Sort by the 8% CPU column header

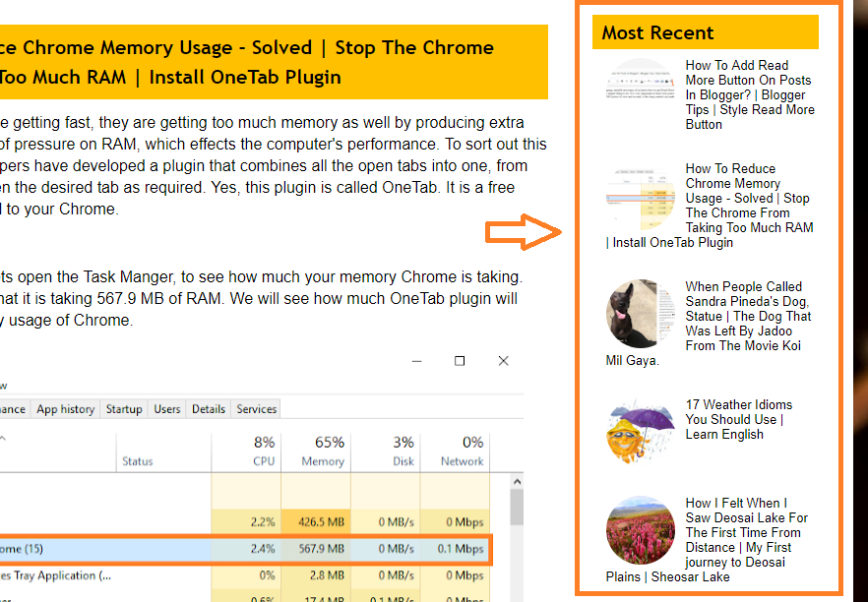pyautogui.click(x=246, y=451)
